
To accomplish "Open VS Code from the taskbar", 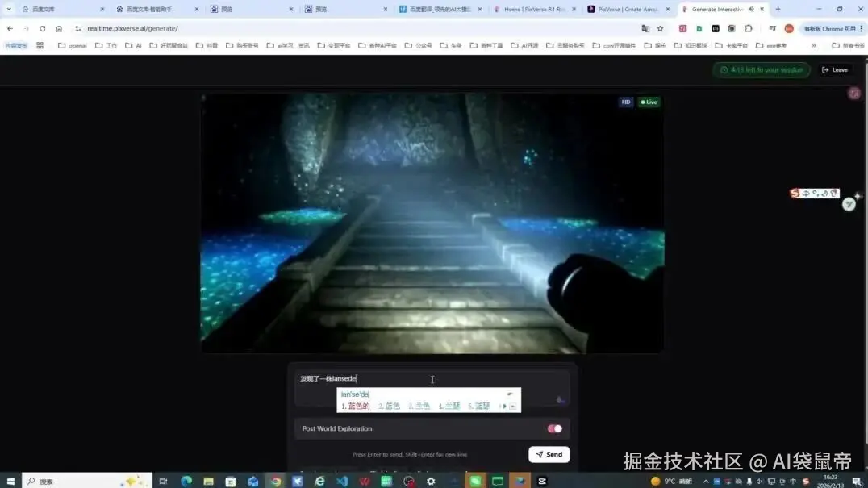I will 342,481.
